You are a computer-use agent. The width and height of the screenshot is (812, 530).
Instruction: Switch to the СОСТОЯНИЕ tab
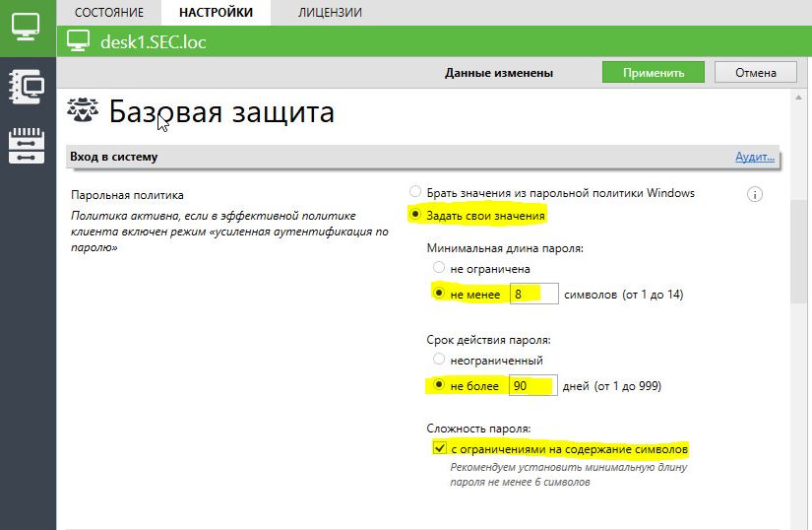pyautogui.click(x=109, y=13)
